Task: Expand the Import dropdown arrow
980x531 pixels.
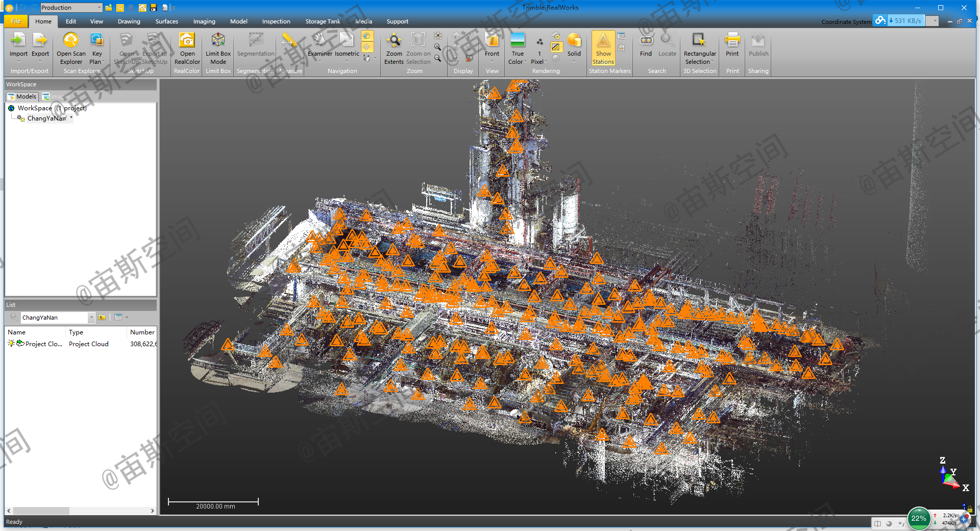Action: [18, 61]
